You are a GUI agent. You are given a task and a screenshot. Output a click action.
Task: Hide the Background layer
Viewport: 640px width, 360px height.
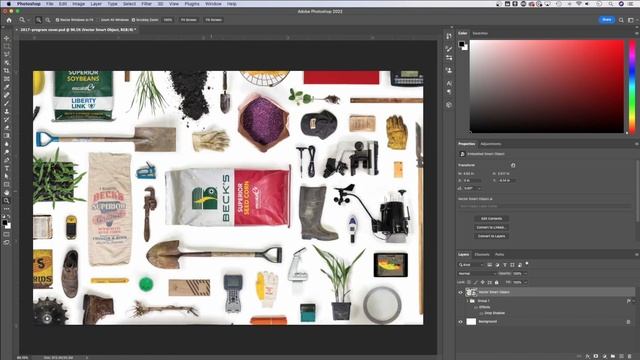(x=460, y=322)
